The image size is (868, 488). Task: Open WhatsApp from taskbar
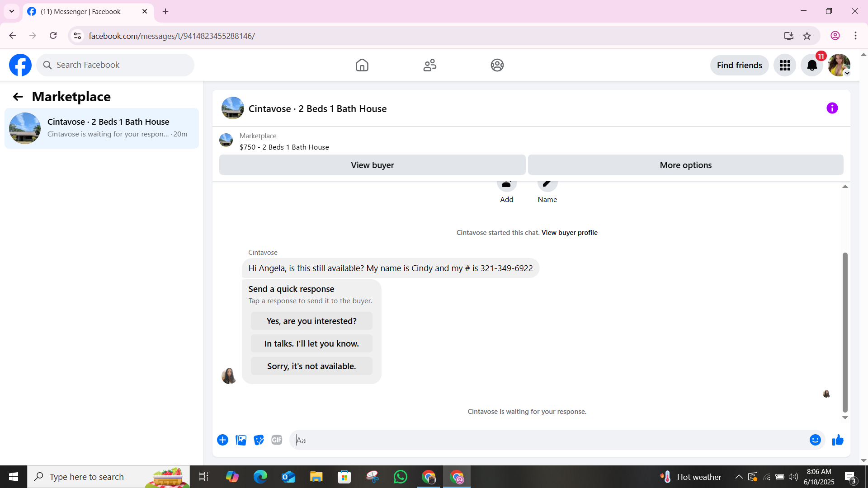tap(401, 477)
